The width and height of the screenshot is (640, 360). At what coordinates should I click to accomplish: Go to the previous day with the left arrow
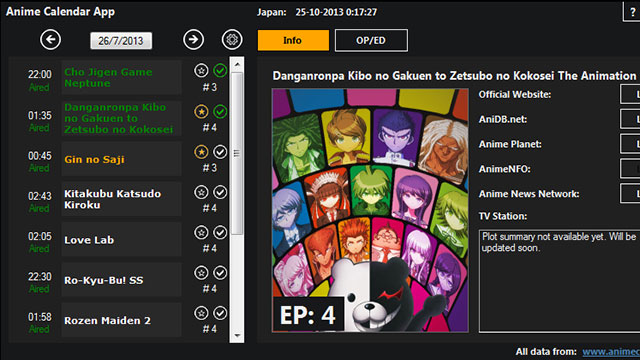[50, 40]
